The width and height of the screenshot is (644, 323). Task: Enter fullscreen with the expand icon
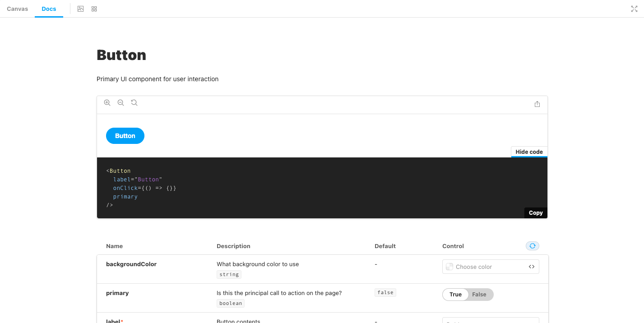coord(634,9)
